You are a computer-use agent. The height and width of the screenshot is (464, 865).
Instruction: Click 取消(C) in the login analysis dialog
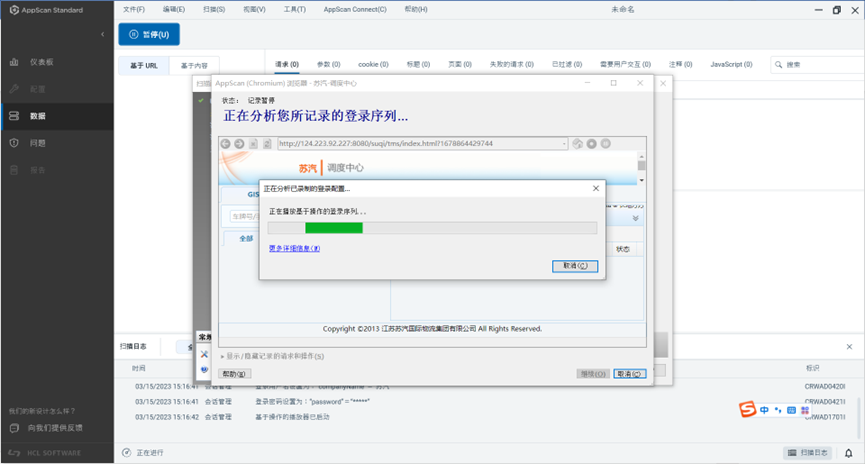575,266
